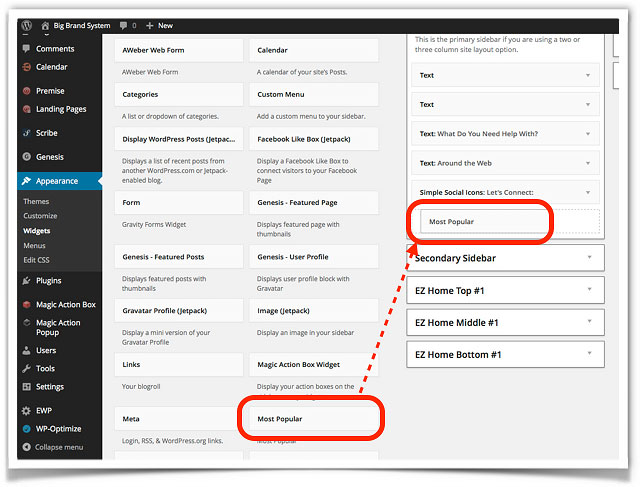Select the AWeber Web Form widget
This screenshot has height=487, width=640.
179,50
